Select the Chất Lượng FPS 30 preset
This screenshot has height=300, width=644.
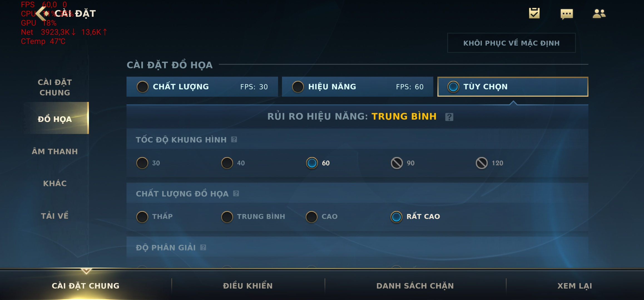(x=202, y=87)
